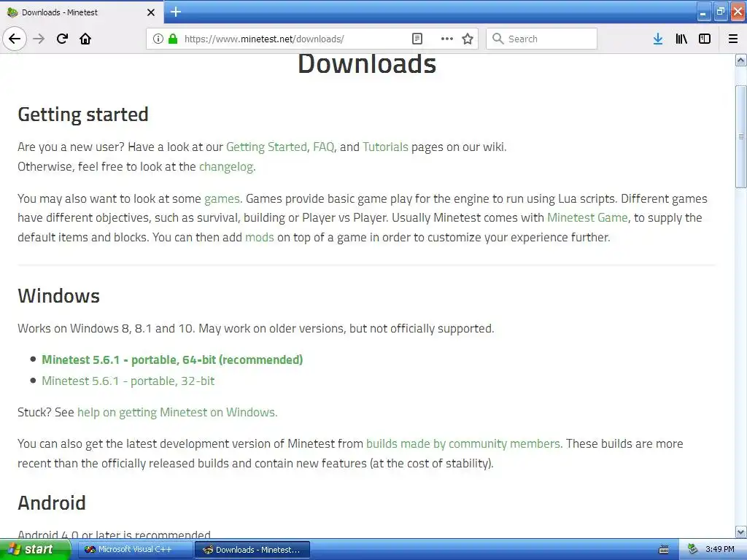Click the page scrollbar up arrow

pos(741,60)
